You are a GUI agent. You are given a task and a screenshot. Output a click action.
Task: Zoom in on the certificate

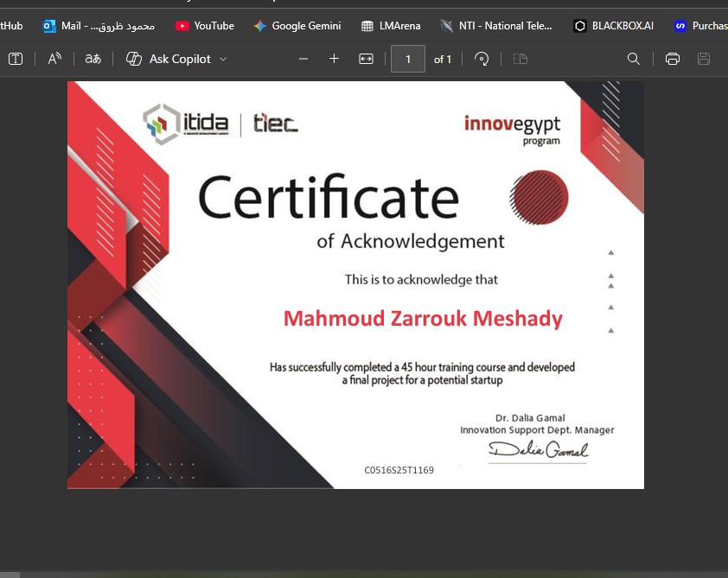(335, 59)
